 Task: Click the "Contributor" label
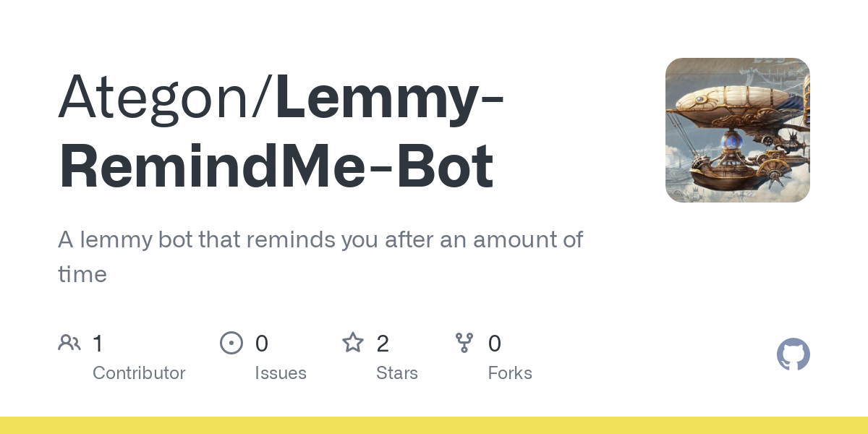pyautogui.click(x=139, y=373)
